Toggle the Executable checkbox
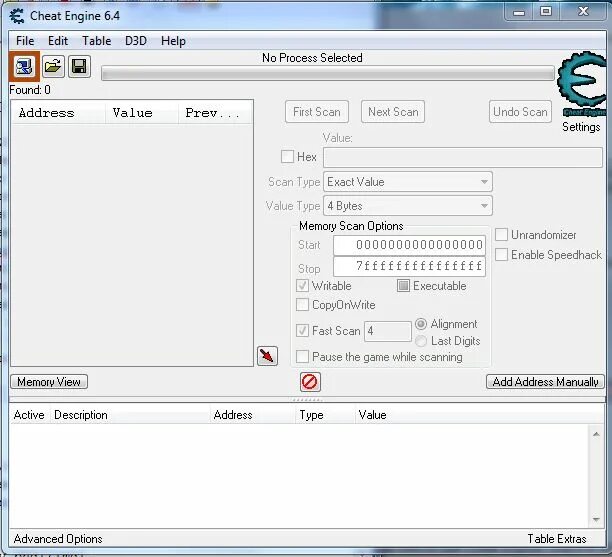The image size is (612, 557). coord(403,285)
